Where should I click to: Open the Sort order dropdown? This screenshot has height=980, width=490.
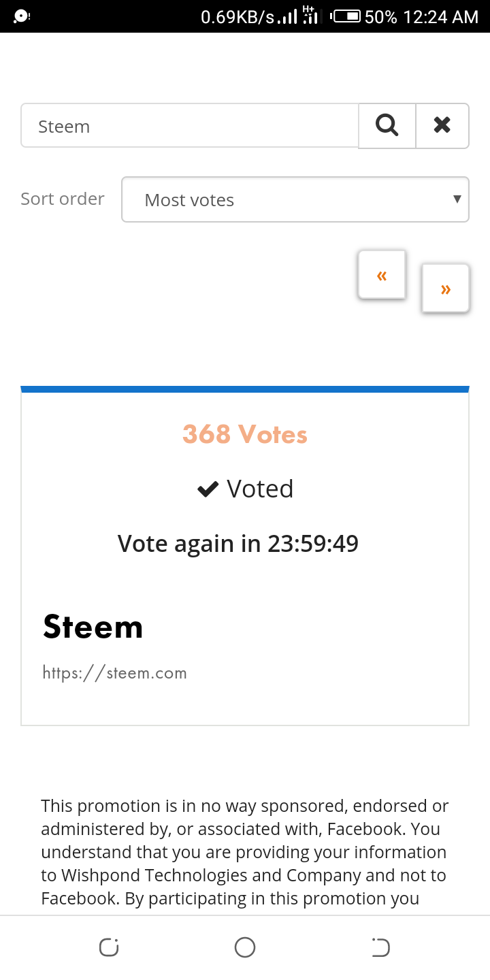pyautogui.click(x=295, y=199)
